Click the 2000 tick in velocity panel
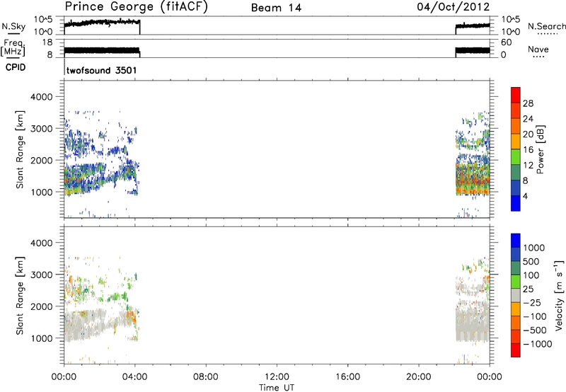 41,306
